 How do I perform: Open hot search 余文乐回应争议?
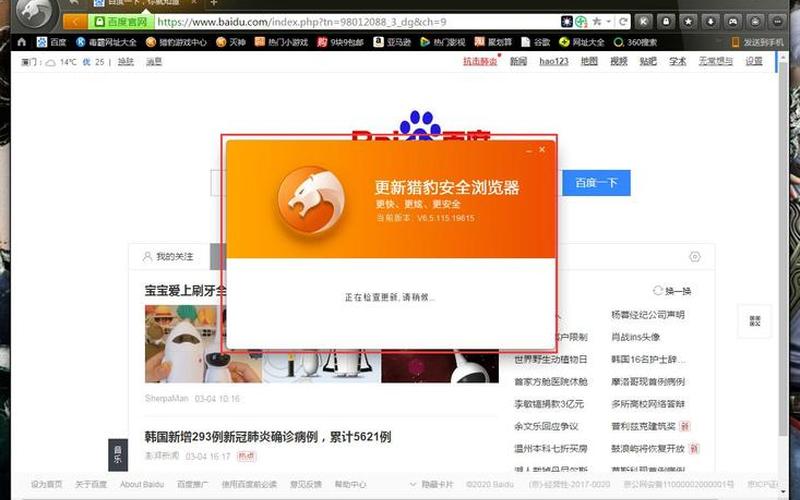point(546,426)
